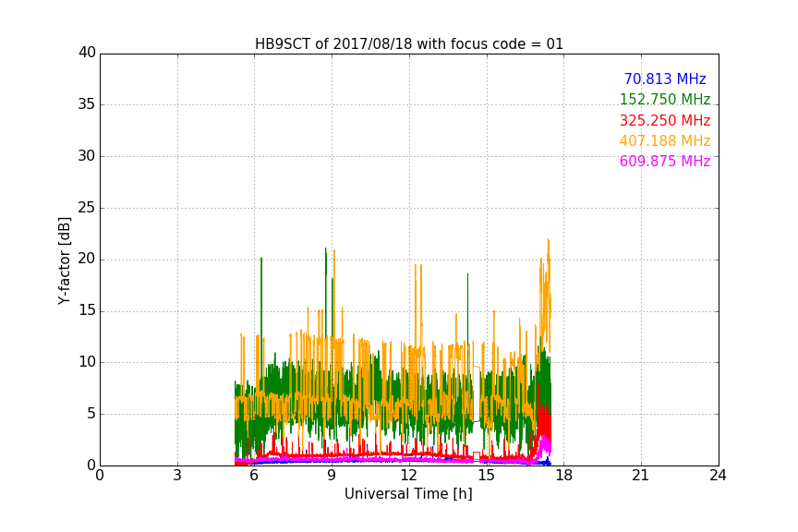Image resolution: width=798 pixels, height=532 pixels.
Task: Select the 152.750 MHz legend label
Action: pos(665,99)
